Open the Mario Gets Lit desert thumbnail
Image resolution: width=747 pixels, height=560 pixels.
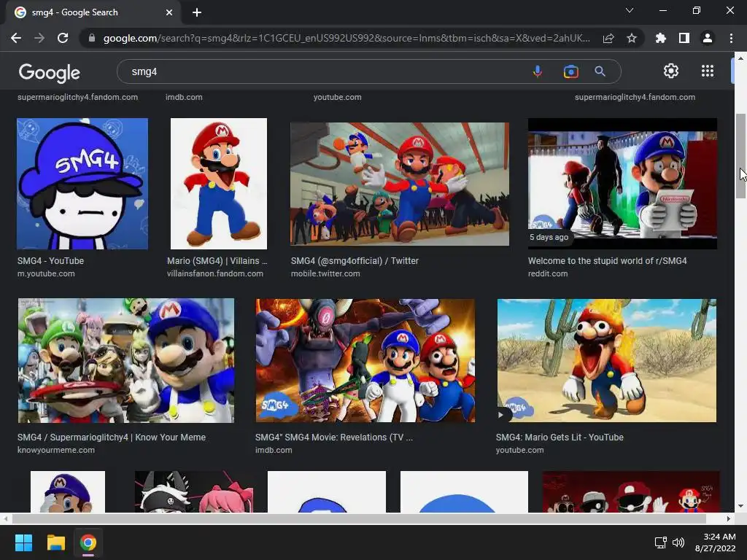coord(606,360)
